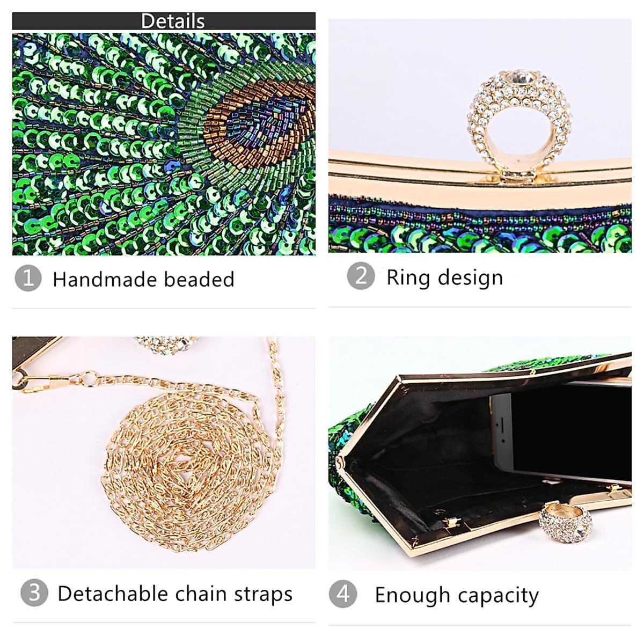Click the number 1 circle badge
The height and width of the screenshot is (644, 644).
(x=28, y=279)
